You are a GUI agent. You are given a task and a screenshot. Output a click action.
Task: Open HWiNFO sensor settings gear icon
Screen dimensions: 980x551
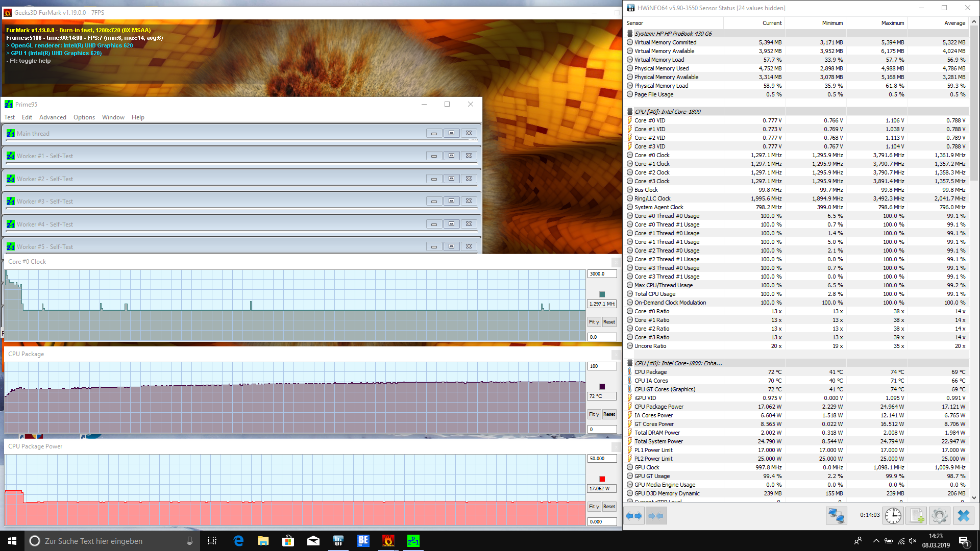(939, 516)
